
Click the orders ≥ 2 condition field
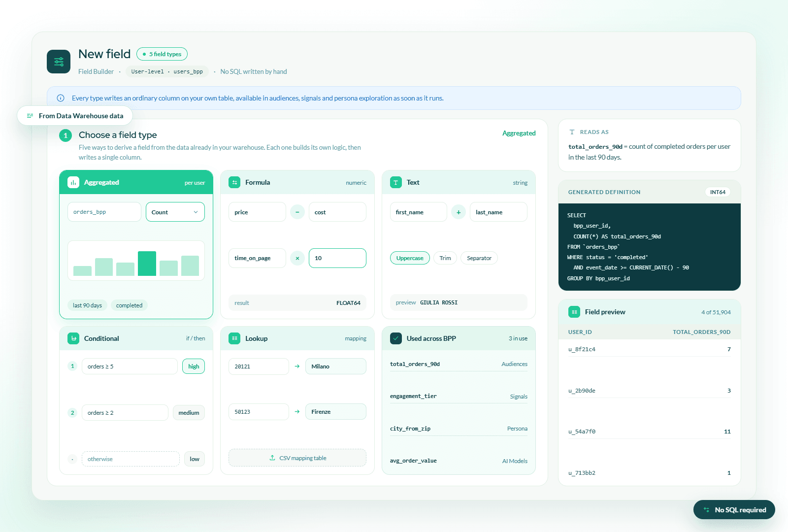pyautogui.click(x=125, y=413)
